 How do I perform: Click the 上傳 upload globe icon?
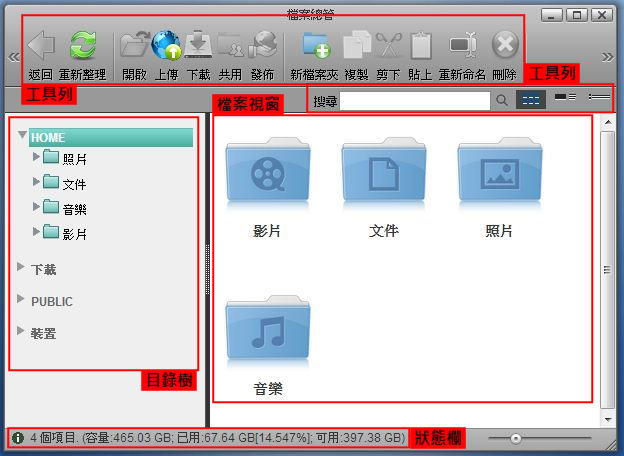point(166,46)
